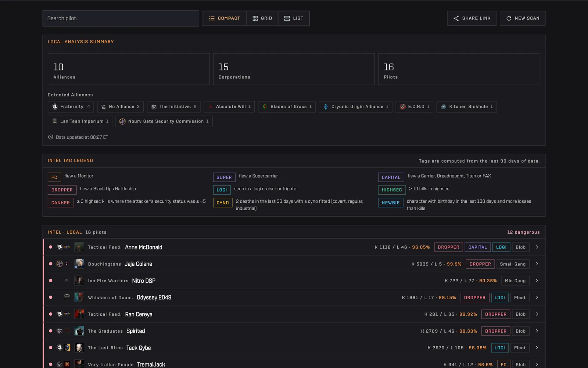The width and height of the screenshot is (588, 368).
Task: Click the Fleet tag on Tack Gybe's row
Action: pos(520,348)
